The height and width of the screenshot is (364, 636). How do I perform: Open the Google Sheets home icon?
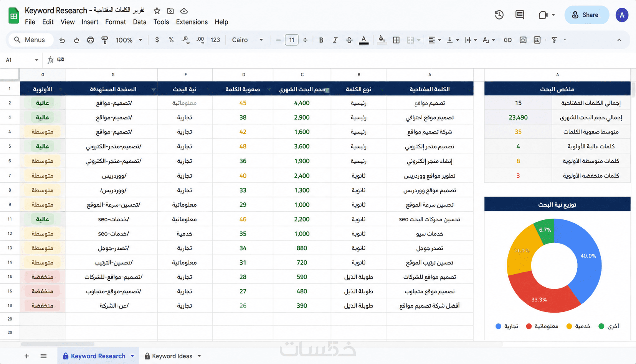[x=13, y=16]
